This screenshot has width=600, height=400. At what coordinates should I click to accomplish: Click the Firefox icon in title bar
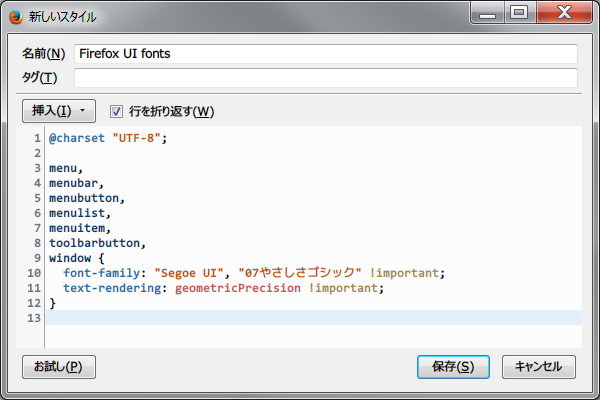16,16
